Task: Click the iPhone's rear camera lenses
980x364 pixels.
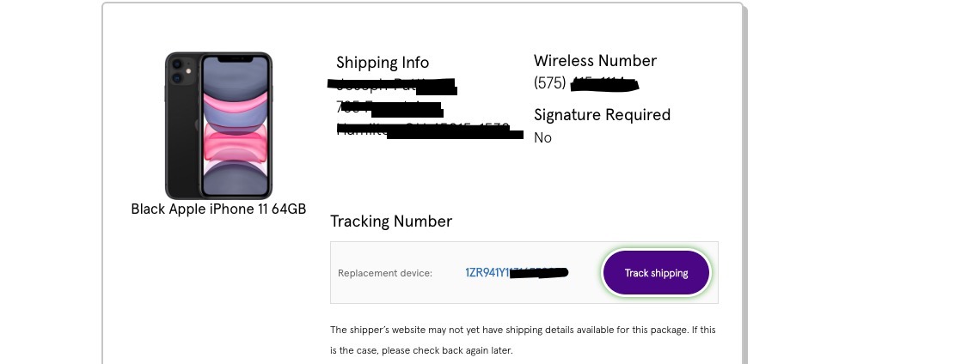Action: [177, 71]
